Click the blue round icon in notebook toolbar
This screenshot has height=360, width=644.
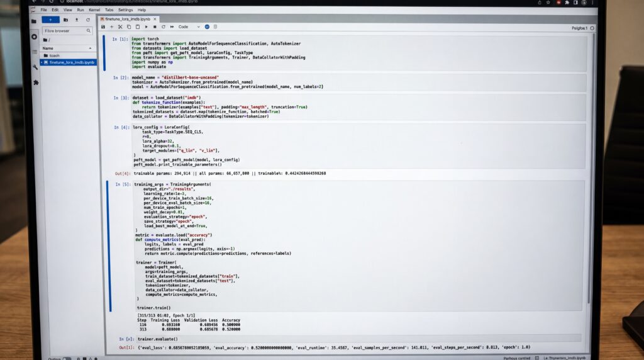tap(207, 26)
